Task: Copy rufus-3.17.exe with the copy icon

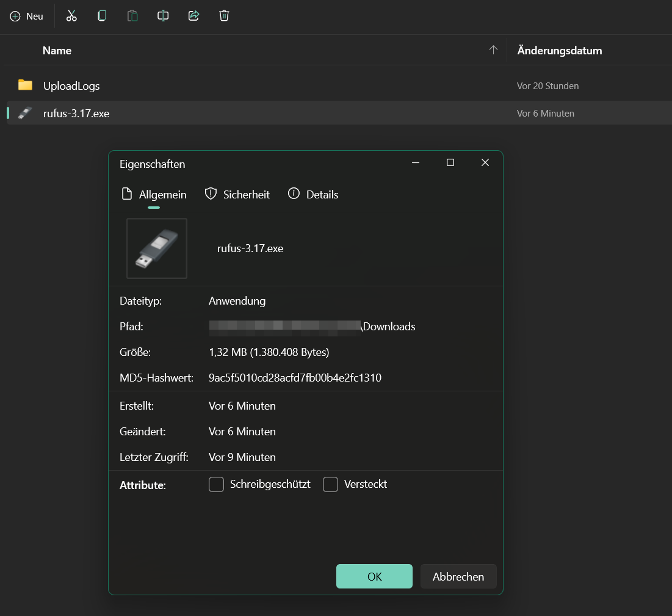Action: 102,15
